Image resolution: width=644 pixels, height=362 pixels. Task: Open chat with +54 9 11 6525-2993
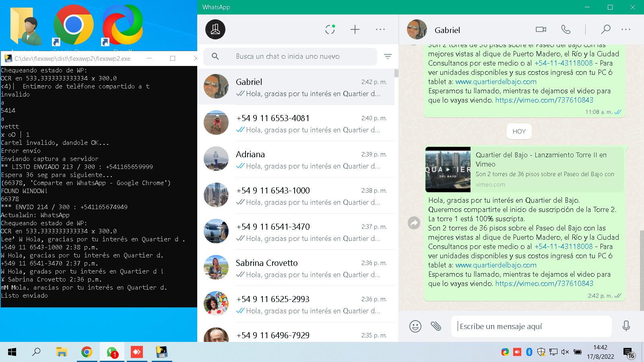[296, 304]
